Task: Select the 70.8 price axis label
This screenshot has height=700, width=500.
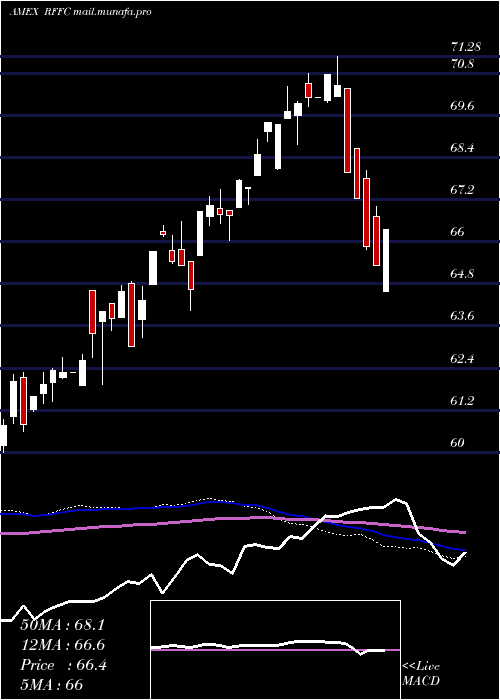Action: 462,64
